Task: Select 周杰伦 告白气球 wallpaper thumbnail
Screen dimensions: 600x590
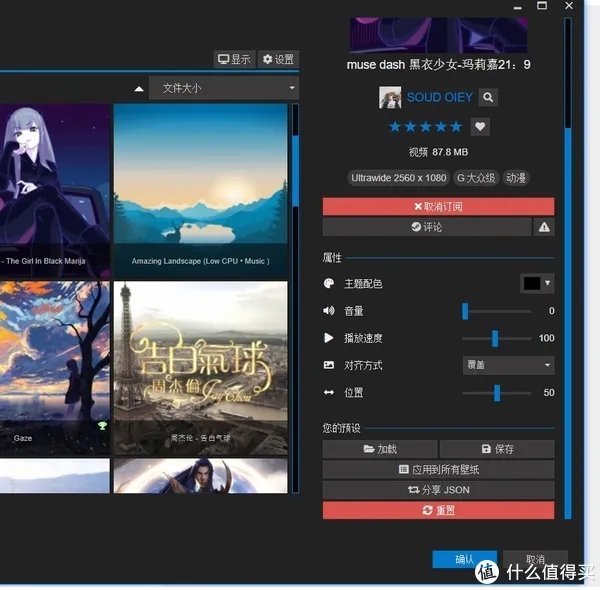Action: (x=201, y=368)
